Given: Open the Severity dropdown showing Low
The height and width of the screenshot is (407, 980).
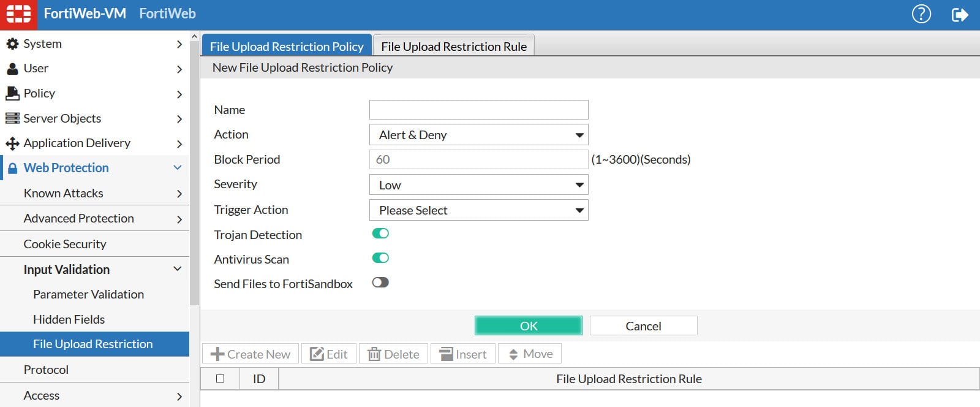Looking at the screenshot, I should click(x=479, y=184).
